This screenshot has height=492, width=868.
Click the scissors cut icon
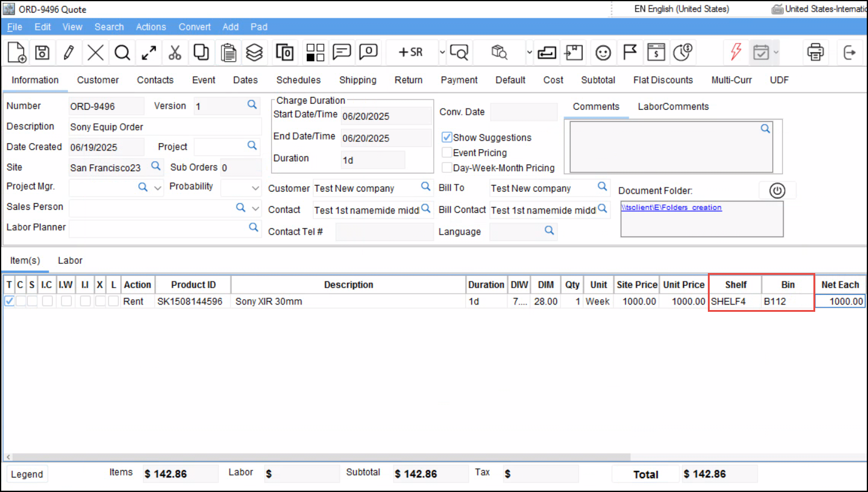(x=175, y=53)
